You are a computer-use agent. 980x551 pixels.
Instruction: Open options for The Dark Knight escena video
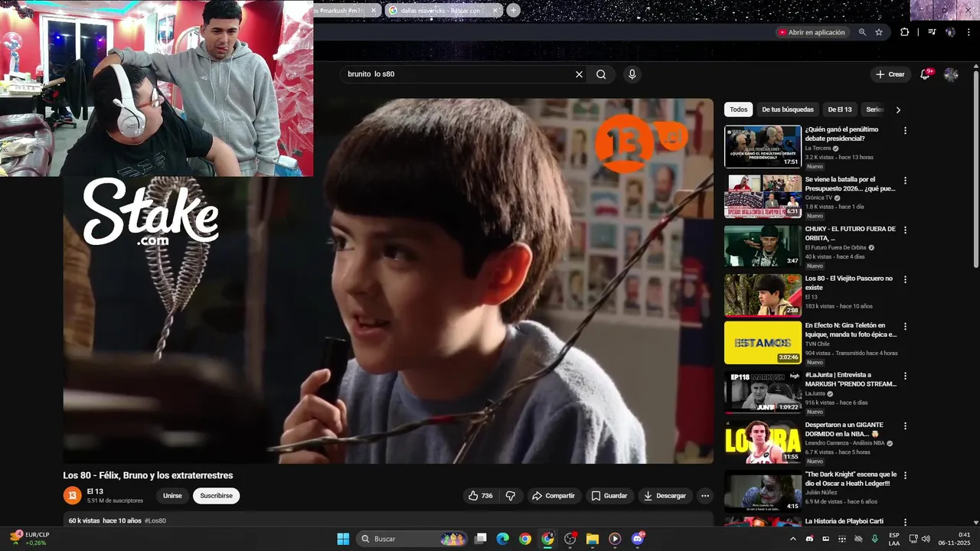click(905, 476)
